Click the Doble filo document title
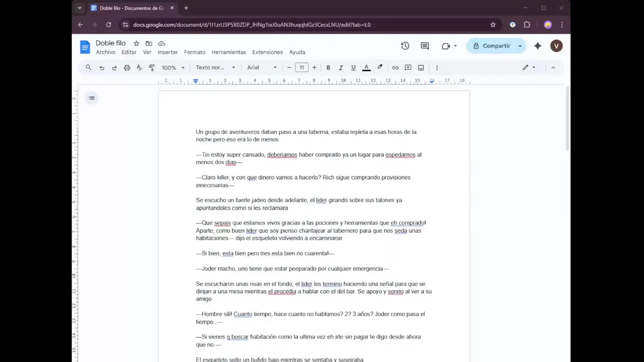644x362 pixels. [x=111, y=43]
